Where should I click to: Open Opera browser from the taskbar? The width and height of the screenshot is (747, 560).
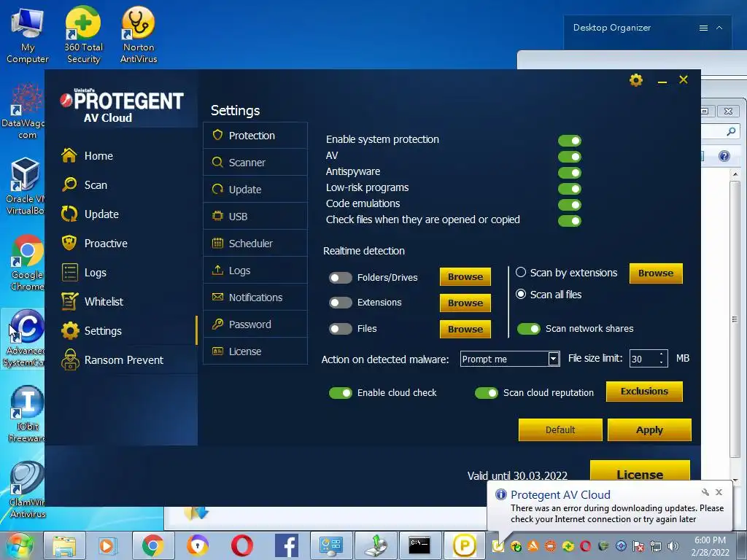pyautogui.click(x=242, y=545)
